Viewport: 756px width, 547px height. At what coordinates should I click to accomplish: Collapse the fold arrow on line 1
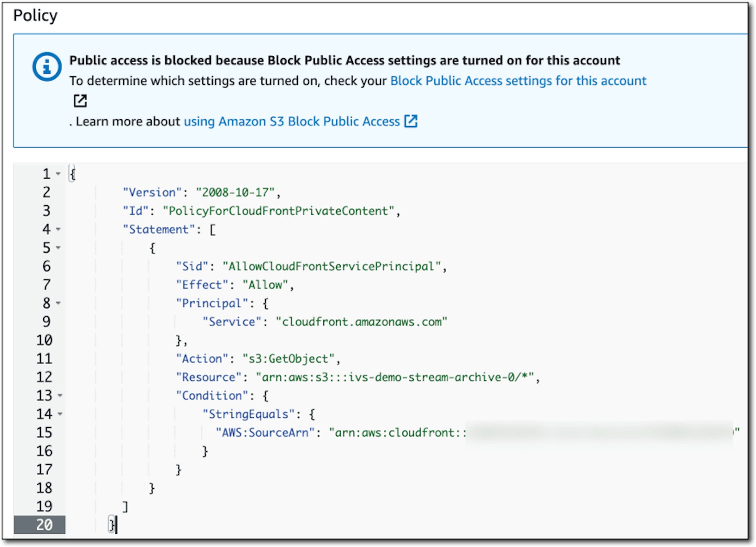coord(58,174)
